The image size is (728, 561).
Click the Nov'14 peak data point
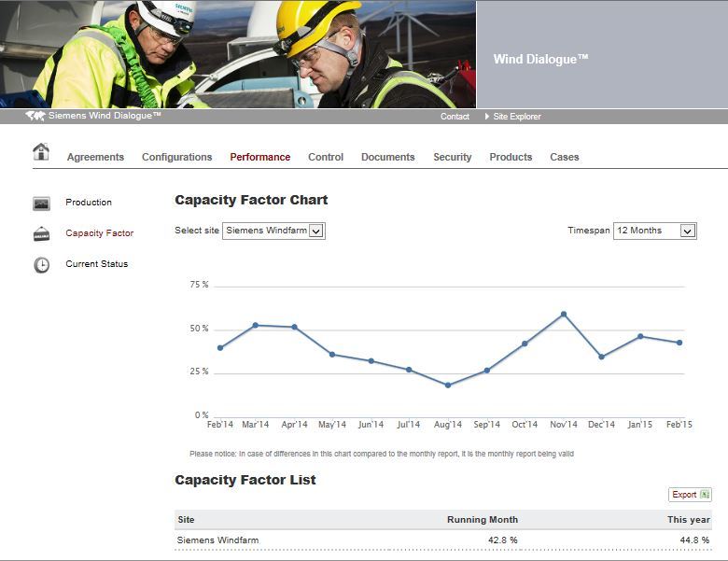coord(564,315)
